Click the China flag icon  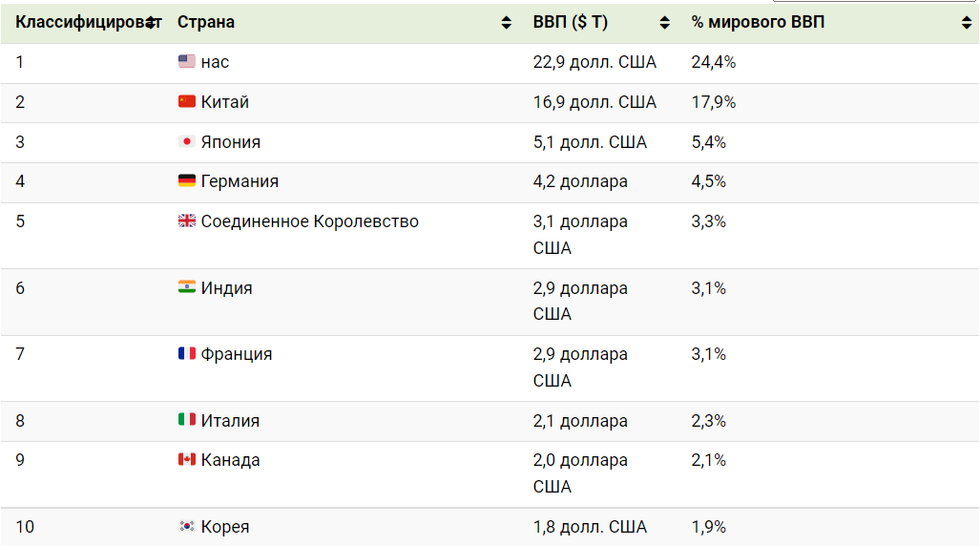tap(187, 101)
